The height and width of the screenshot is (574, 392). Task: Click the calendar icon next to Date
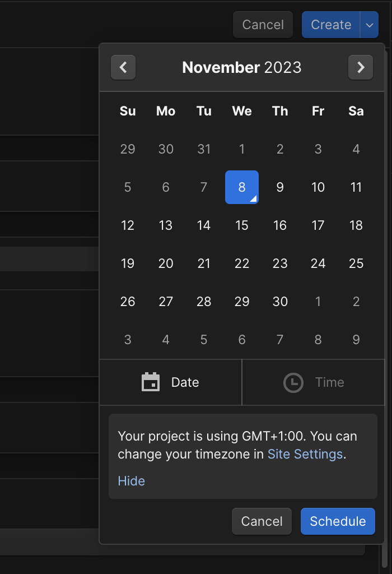coord(150,382)
